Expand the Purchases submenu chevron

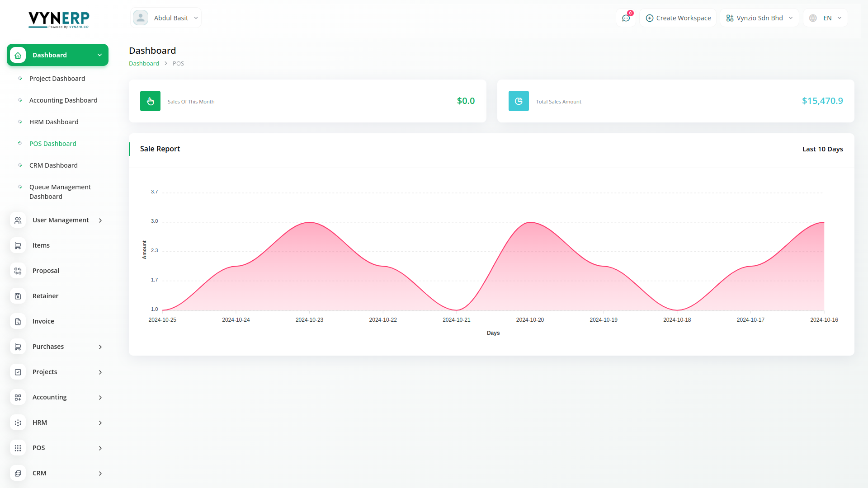tap(100, 347)
